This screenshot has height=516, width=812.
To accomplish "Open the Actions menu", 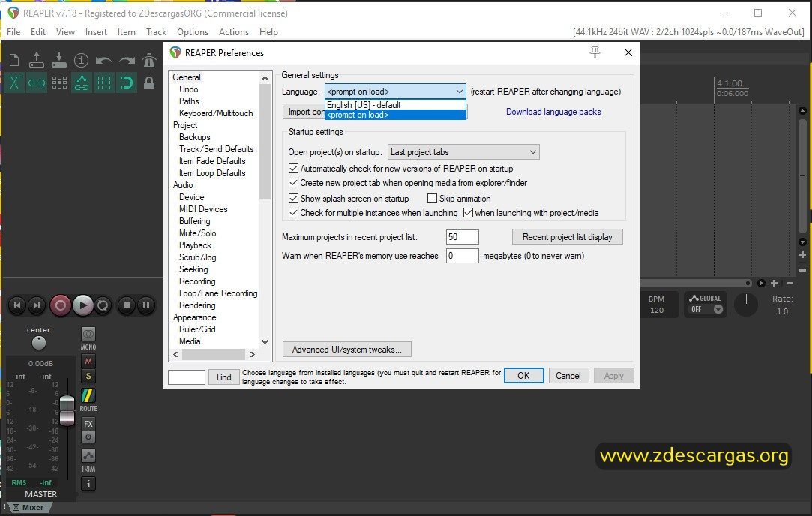I will point(234,32).
